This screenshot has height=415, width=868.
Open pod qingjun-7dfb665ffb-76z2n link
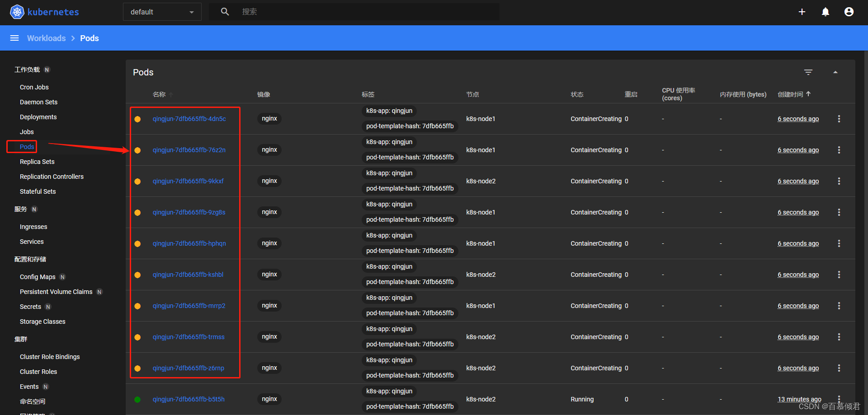(x=189, y=150)
